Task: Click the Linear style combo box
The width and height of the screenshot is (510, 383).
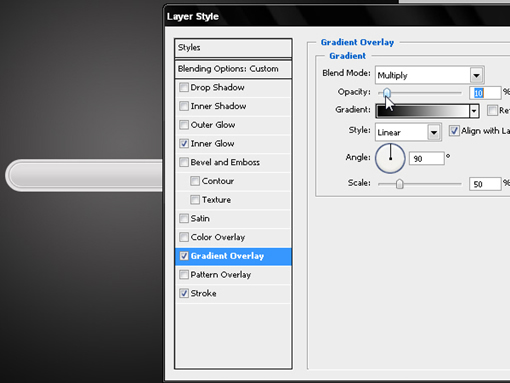Action: (408, 132)
